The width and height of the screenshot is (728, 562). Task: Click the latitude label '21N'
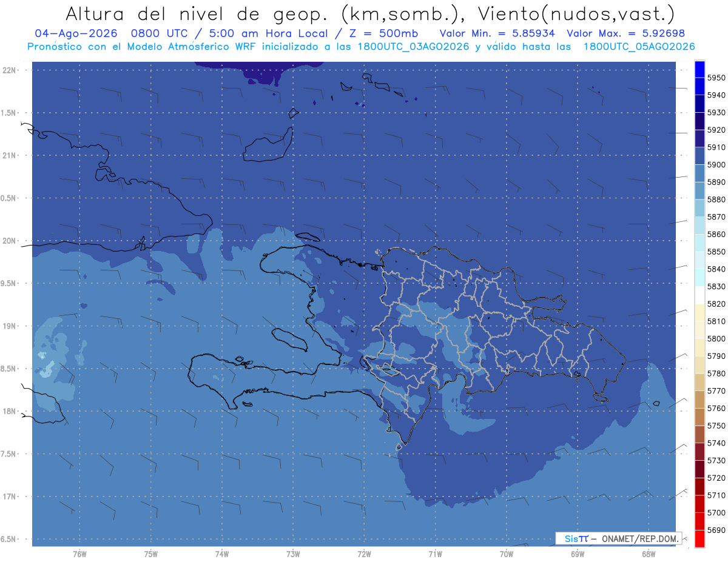click(10, 155)
